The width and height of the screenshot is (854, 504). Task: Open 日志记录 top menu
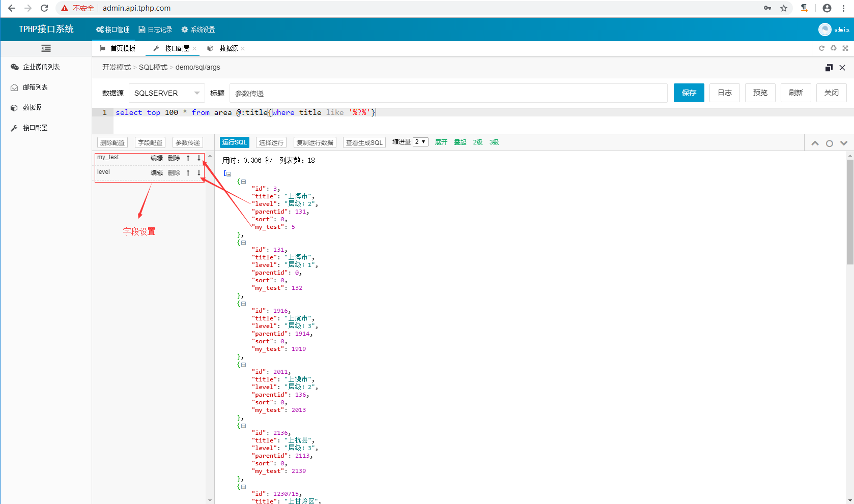coord(156,29)
